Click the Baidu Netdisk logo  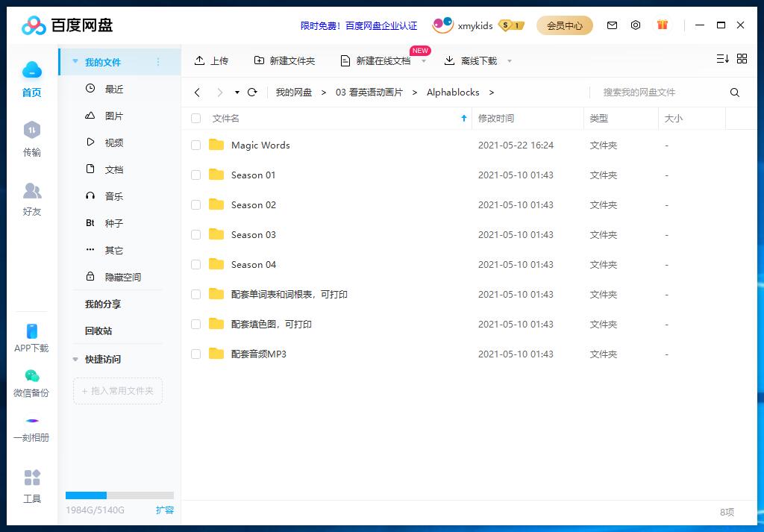click(x=67, y=25)
